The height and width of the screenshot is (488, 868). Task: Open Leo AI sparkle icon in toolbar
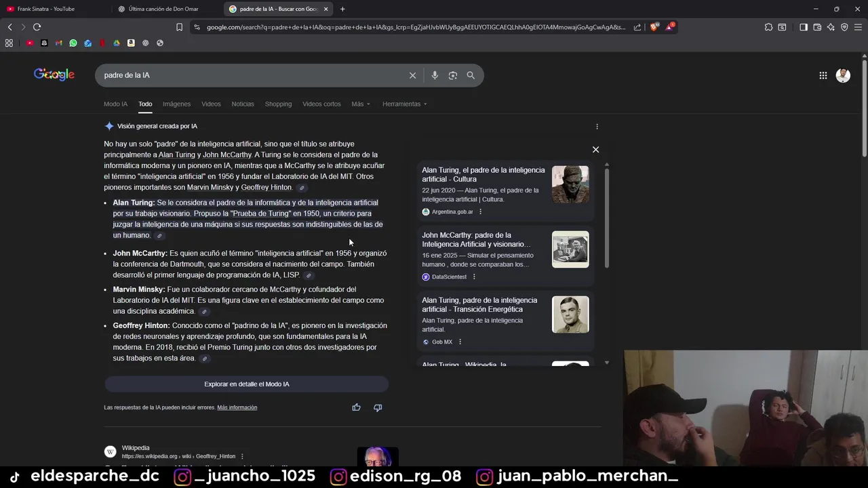(x=831, y=27)
